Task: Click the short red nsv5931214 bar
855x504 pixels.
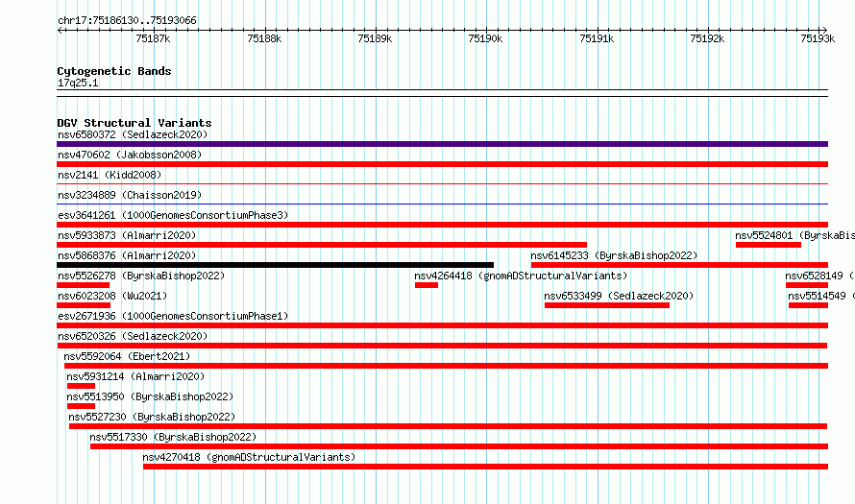Action: click(82, 386)
